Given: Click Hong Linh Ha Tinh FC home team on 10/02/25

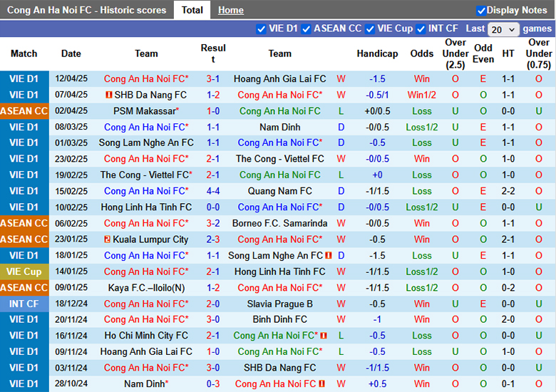Looking at the screenshot, I should tap(146, 207).
